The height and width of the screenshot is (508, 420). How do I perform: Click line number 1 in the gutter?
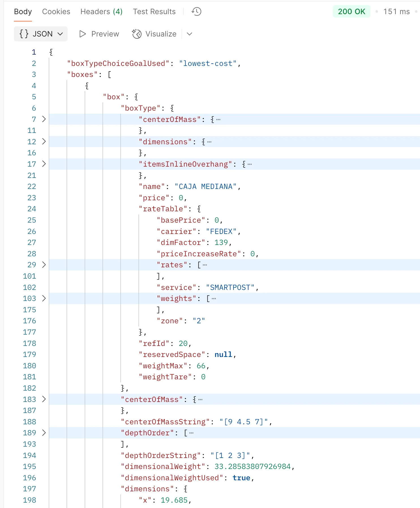pos(34,52)
